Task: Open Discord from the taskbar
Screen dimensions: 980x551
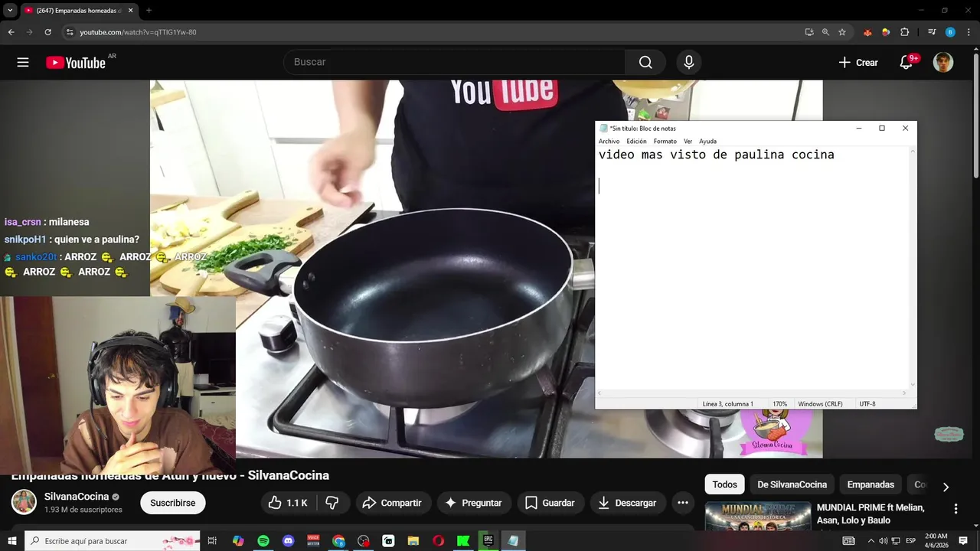Action: tap(288, 541)
